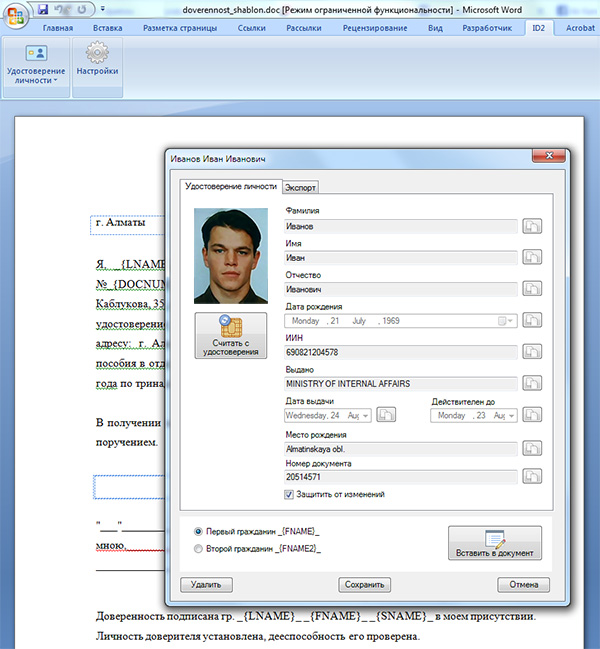Choose the Второй гражданин radio option
The height and width of the screenshot is (649, 600).
pos(198,549)
